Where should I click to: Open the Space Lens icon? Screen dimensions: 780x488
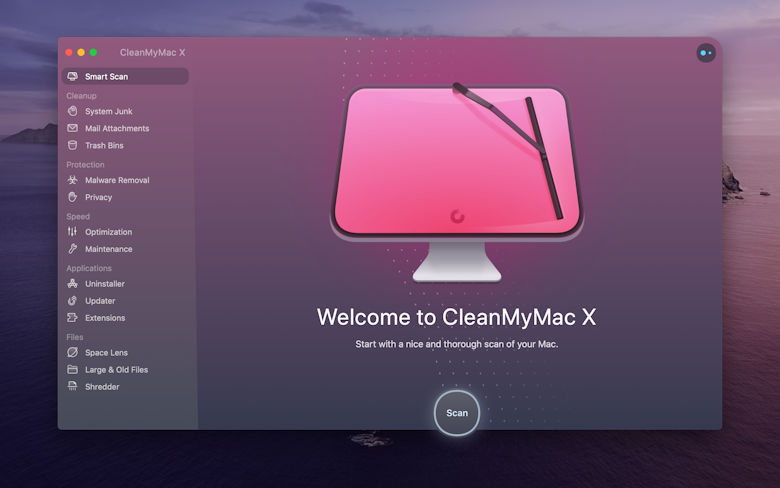(x=72, y=353)
